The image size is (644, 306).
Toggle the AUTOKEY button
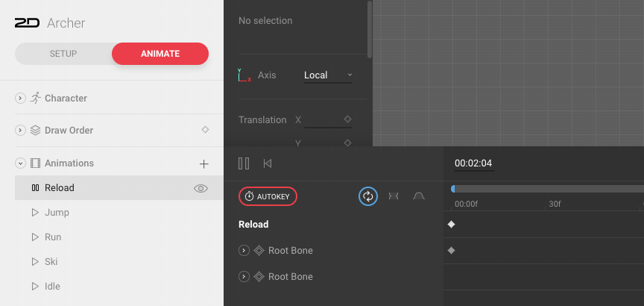pos(268,196)
